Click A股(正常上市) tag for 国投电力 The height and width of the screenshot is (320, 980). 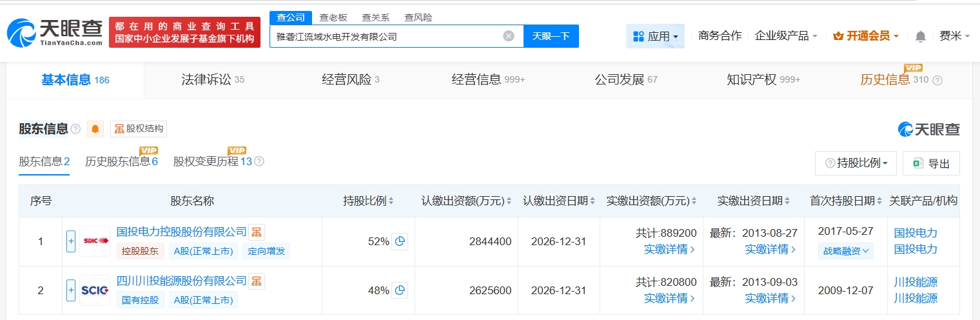click(203, 251)
